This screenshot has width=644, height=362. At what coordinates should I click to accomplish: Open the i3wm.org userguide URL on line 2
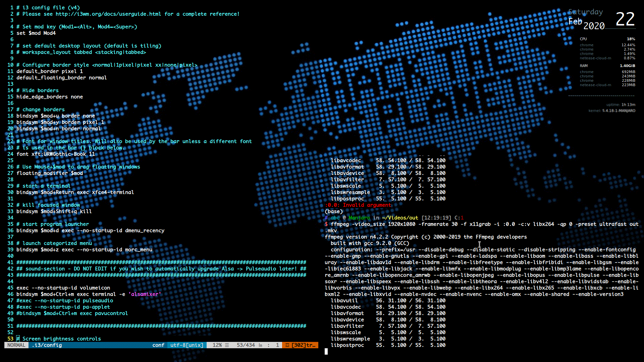108,14
